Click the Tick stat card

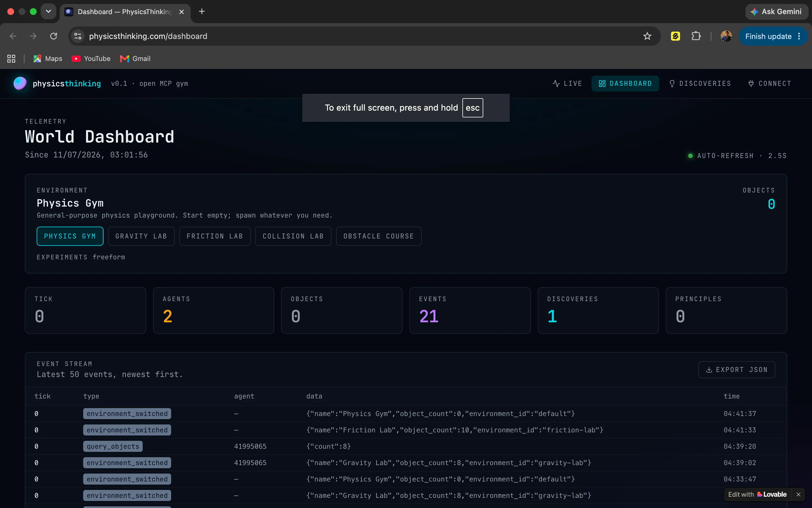[x=85, y=310]
